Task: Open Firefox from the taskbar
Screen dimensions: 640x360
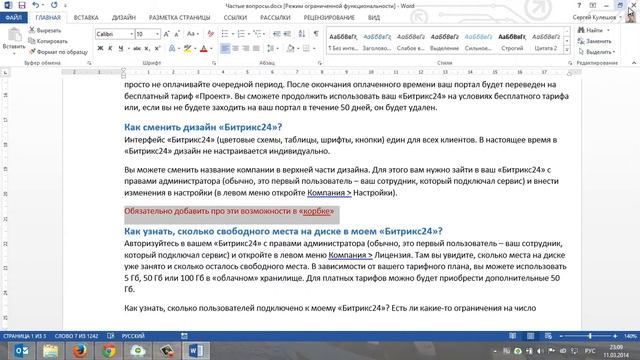Action: point(80,351)
